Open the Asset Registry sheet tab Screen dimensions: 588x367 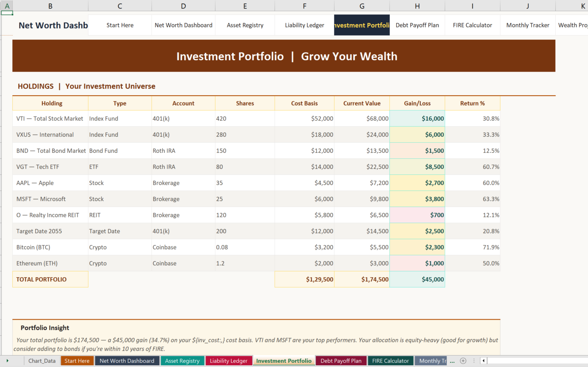point(182,361)
